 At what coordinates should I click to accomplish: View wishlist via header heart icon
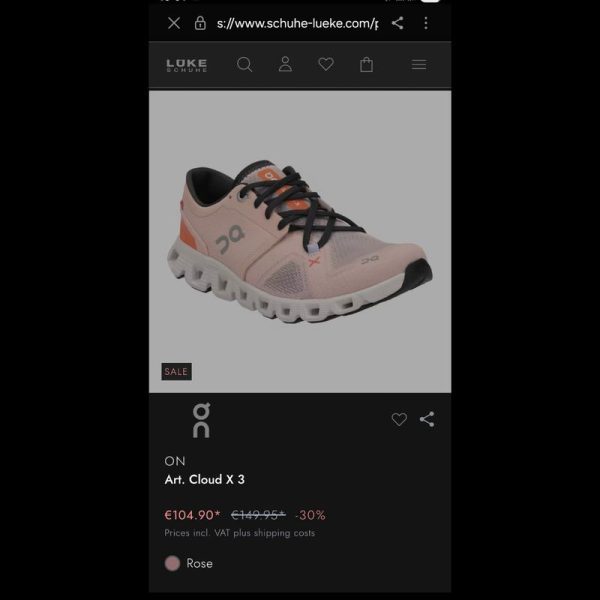[326, 64]
